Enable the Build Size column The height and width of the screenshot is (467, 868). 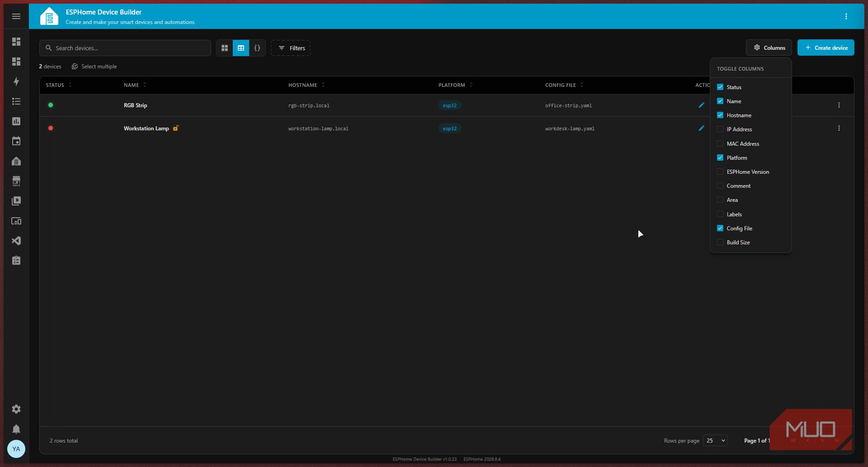(720, 242)
